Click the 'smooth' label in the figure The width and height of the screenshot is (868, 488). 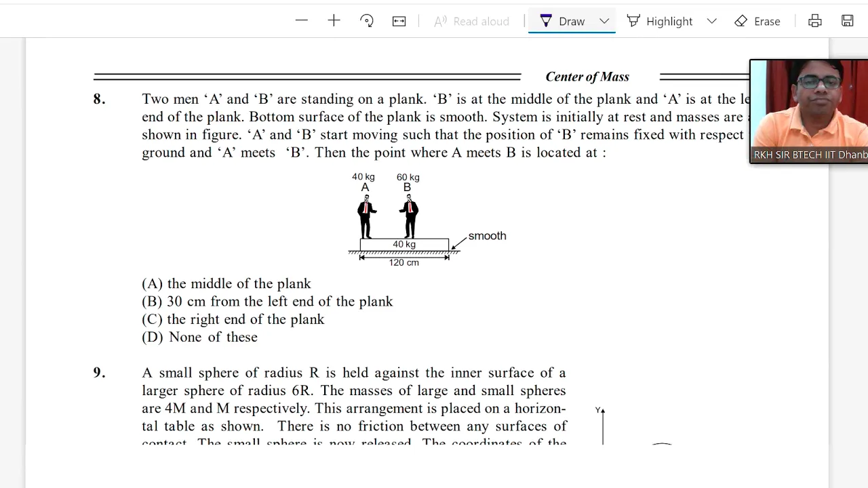pos(487,236)
